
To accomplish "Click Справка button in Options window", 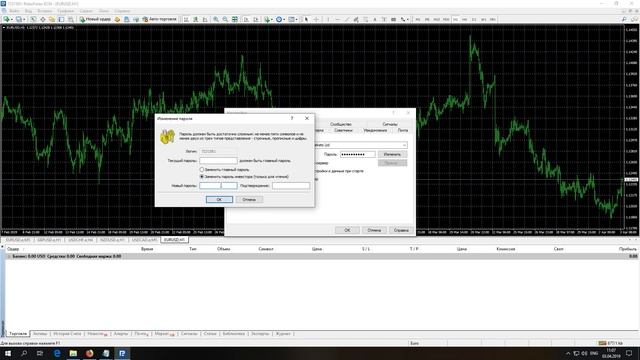I will click(x=401, y=230).
